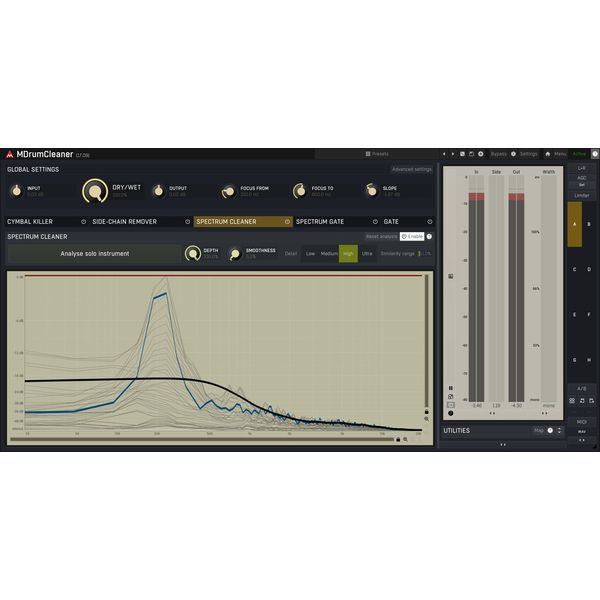Select the L+R channel mode button
The height and width of the screenshot is (600, 600).
581,168
